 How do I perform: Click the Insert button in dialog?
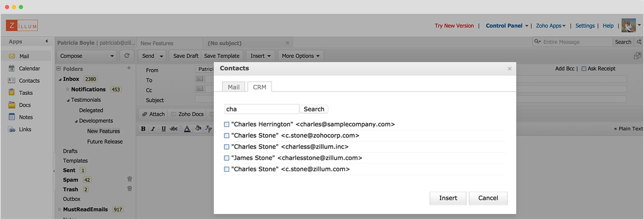448,198
